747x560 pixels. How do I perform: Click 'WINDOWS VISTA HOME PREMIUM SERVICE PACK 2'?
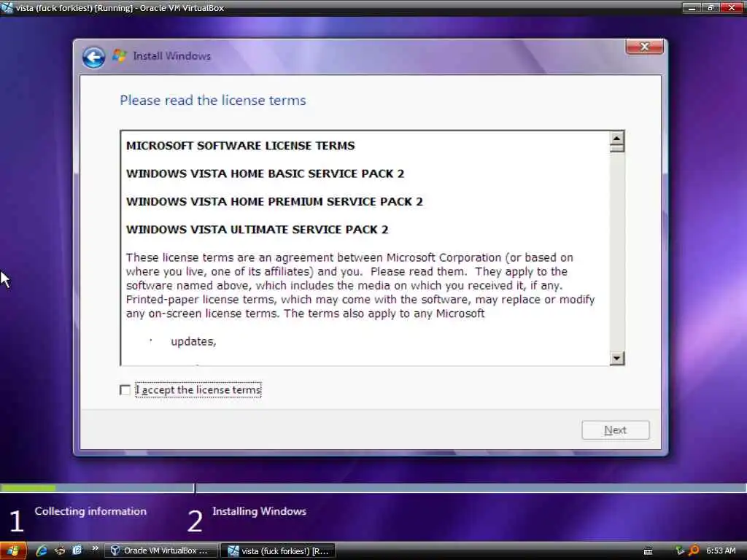(x=274, y=202)
